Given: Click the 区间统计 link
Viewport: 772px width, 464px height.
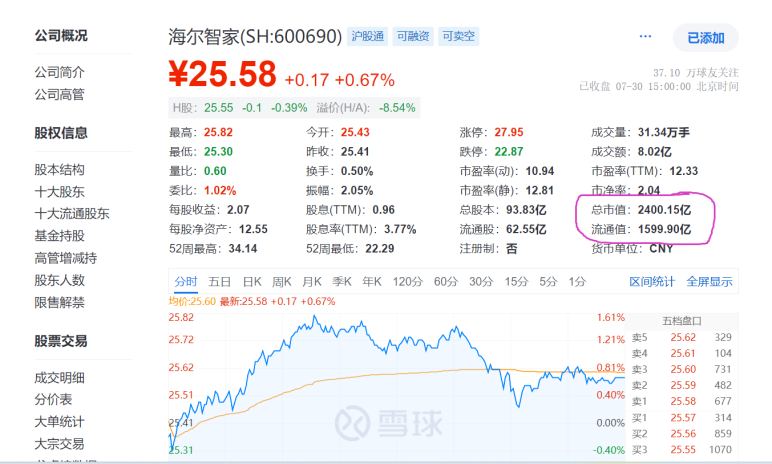Looking at the screenshot, I should tap(652, 282).
